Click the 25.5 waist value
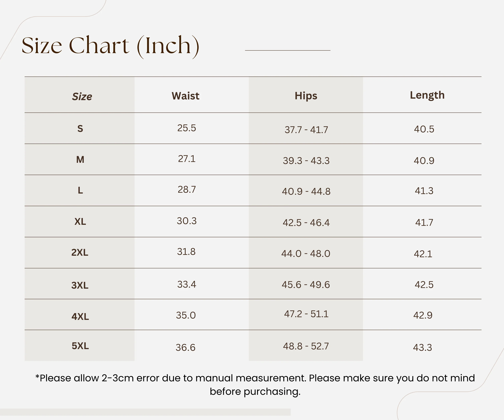 [x=186, y=128]
